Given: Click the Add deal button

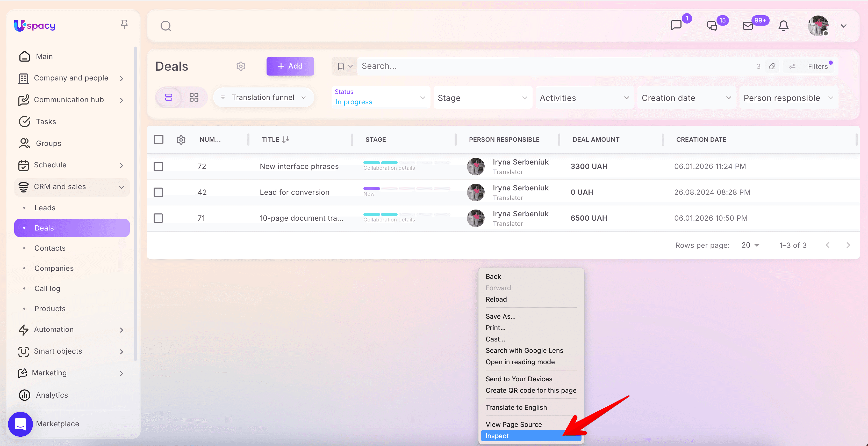Looking at the screenshot, I should coord(290,66).
